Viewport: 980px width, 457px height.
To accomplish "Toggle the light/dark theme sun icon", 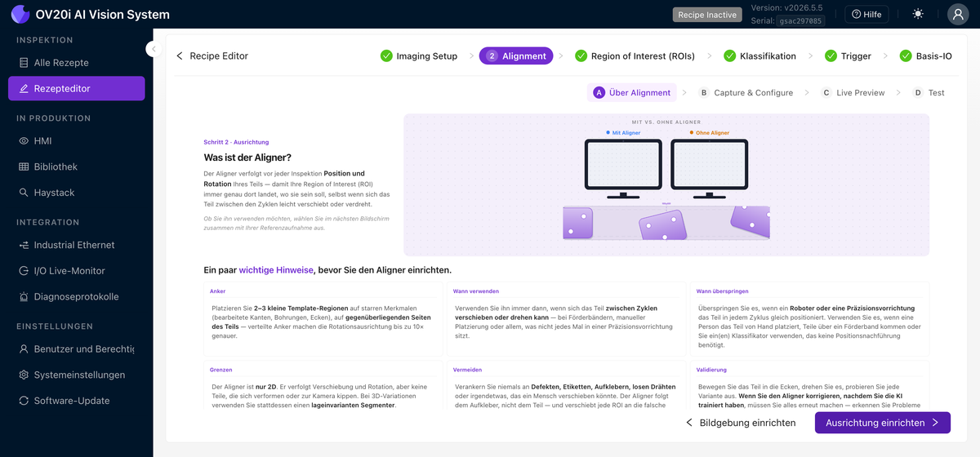I will tap(919, 14).
